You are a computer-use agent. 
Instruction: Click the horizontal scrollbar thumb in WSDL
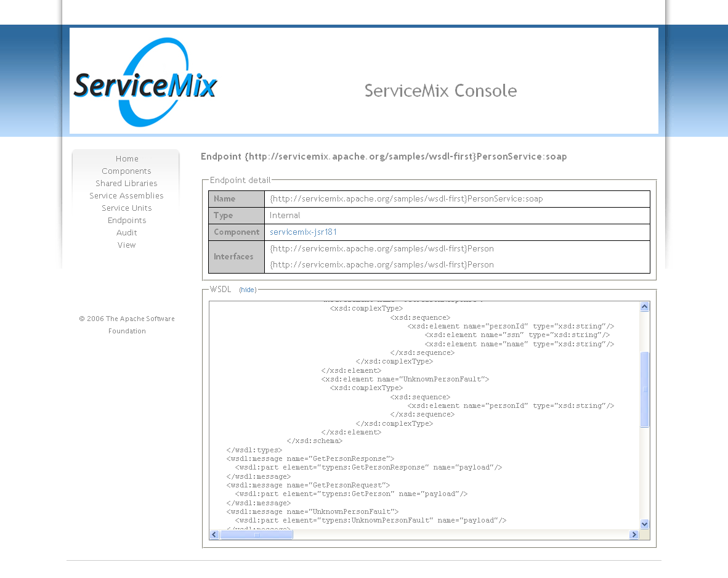click(256, 535)
